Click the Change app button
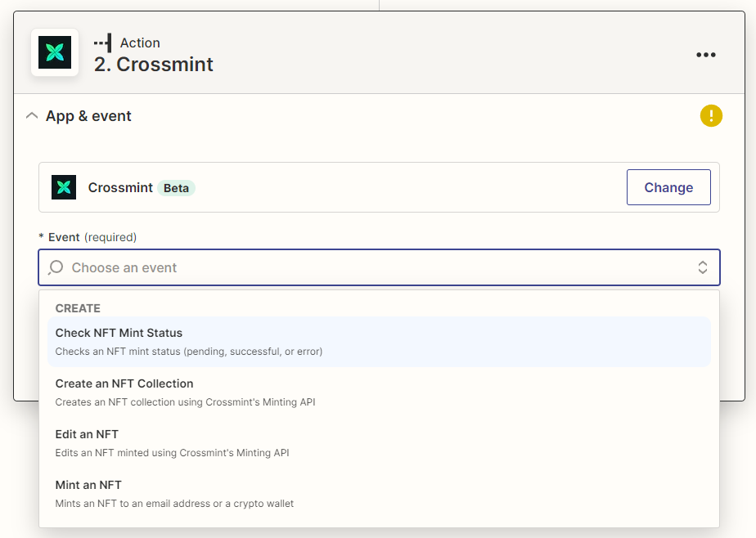The width and height of the screenshot is (756, 538). point(668,187)
